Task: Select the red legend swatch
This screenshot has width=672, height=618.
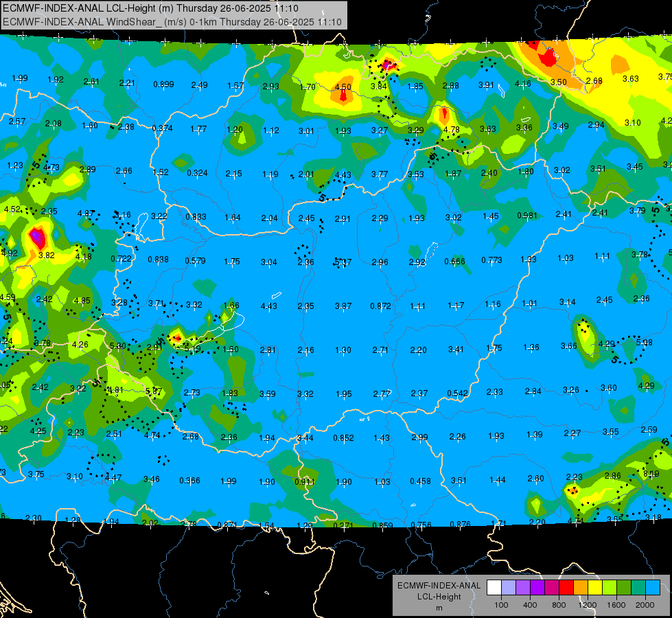Action: [566, 587]
